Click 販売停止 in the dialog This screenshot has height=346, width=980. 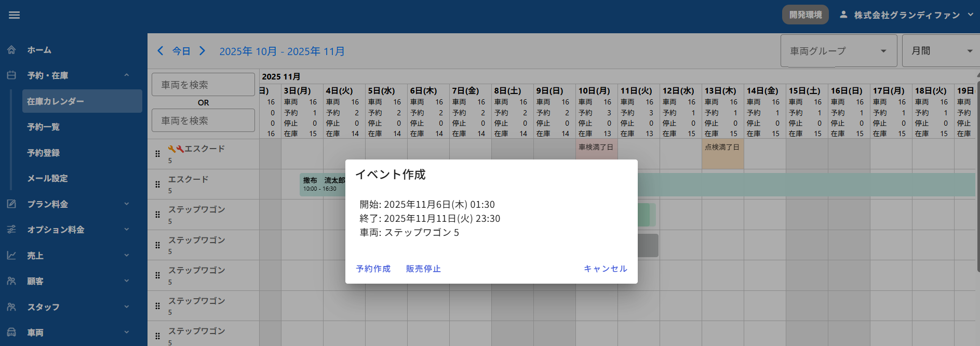[423, 269]
